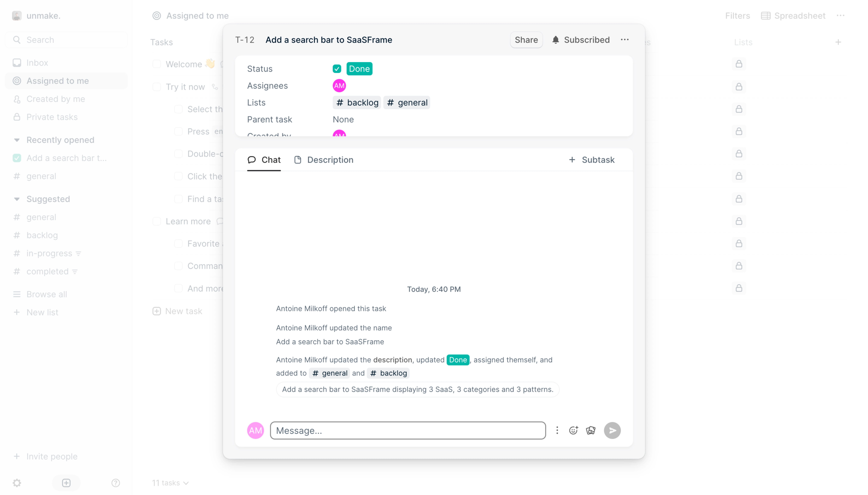The height and width of the screenshot is (495, 868).
Task: Check the Find a task subtask checkbox
Action: coord(178,199)
